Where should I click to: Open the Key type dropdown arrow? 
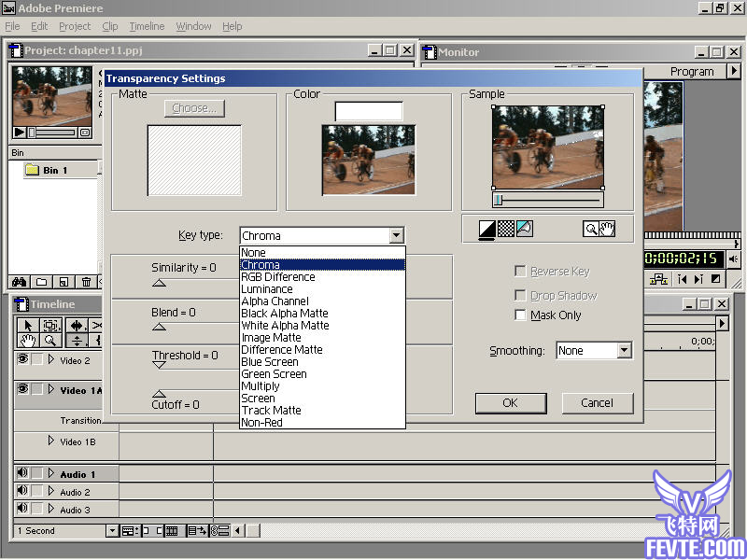[x=396, y=235]
